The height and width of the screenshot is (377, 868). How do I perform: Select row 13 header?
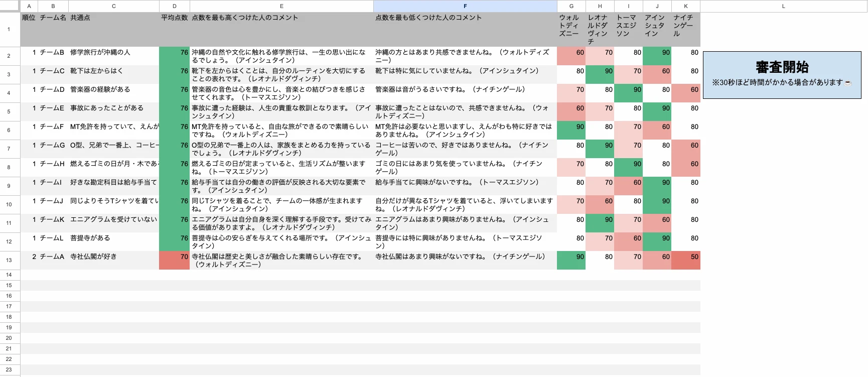click(9, 260)
